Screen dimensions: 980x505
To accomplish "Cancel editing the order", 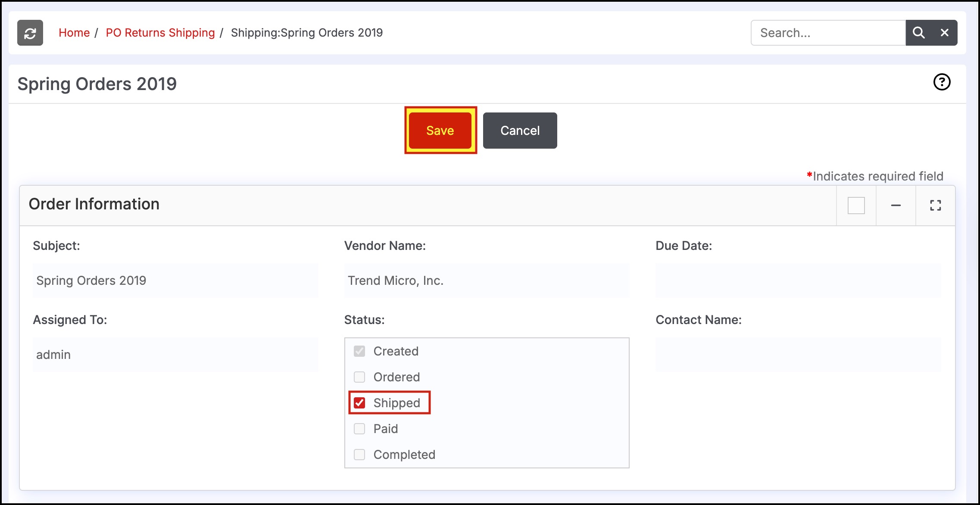I will point(520,131).
